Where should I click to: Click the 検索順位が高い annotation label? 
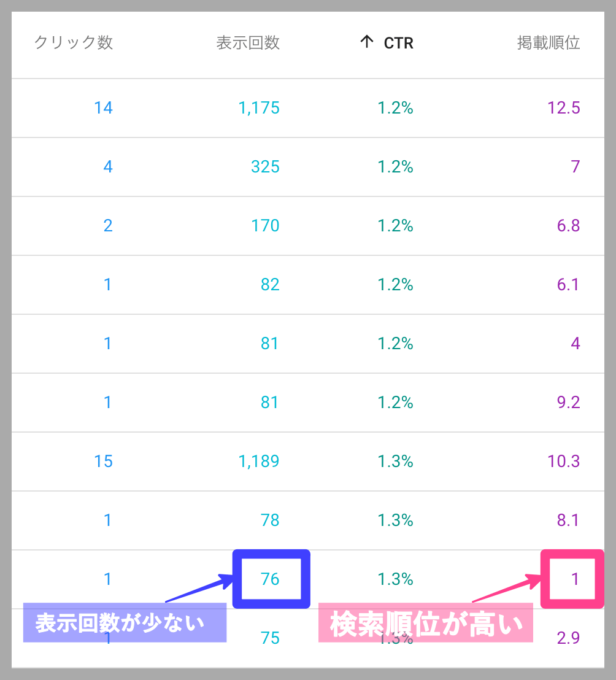coord(426,623)
